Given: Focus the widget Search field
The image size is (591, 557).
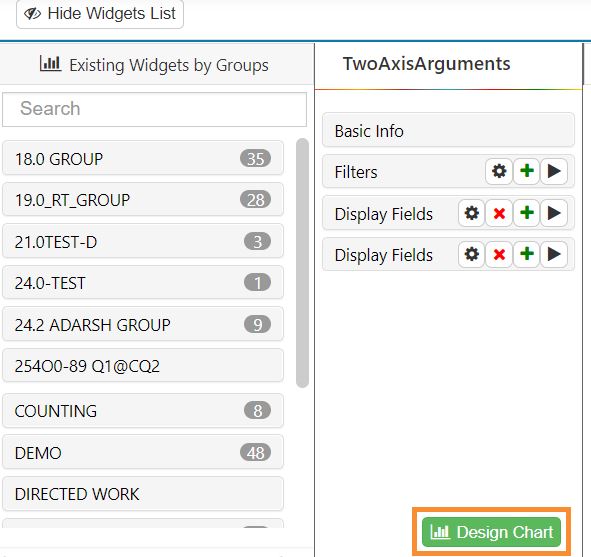Looking at the screenshot, I should tap(155, 109).
